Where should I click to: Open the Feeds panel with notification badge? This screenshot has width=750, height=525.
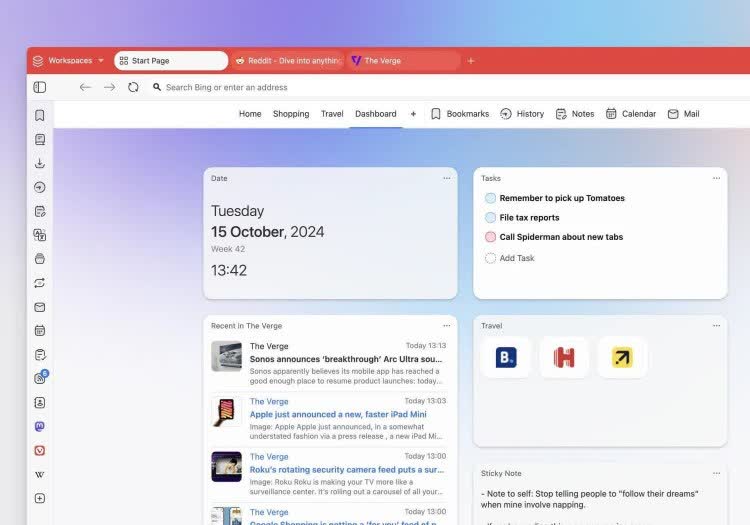tap(40, 378)
